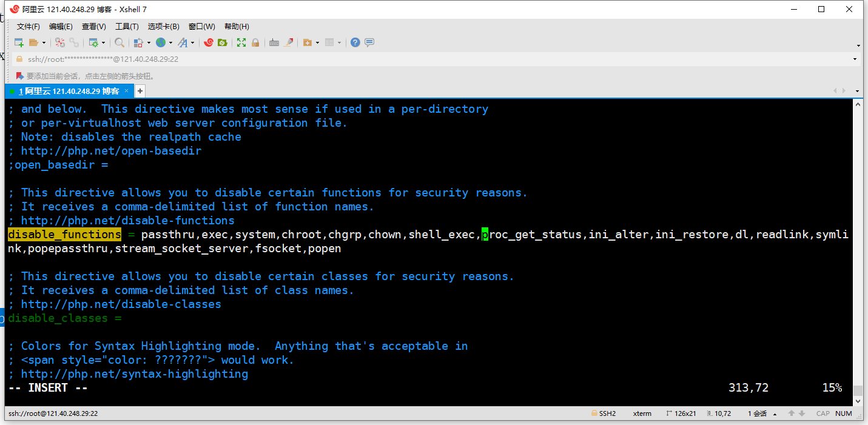868x425 pixels.
Task: Close the 阿里云 121.40.248.29 博客 tab
Action: click(127, 91)
